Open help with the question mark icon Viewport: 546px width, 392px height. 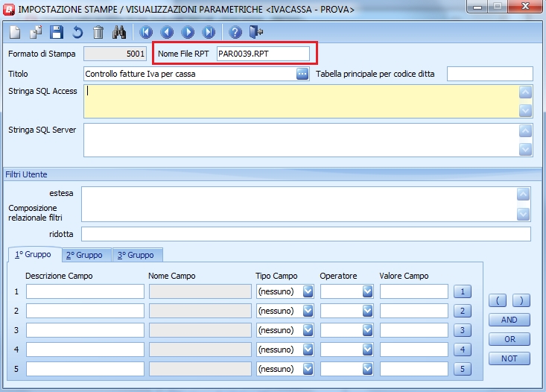[235, 32]
